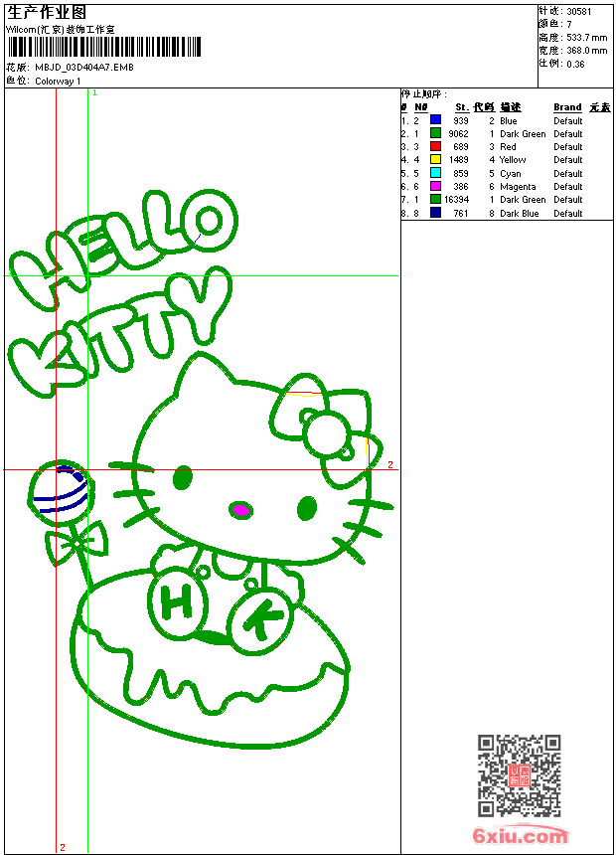The image size is (616, 855).
Task: Click the barcode under the studio name
Action: click(104, 47)
